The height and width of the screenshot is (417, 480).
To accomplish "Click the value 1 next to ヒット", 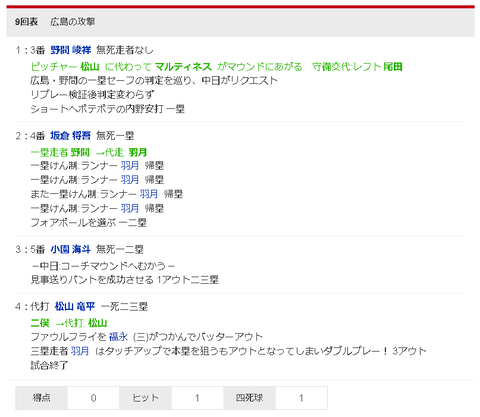I will click(x=197, y=398).
